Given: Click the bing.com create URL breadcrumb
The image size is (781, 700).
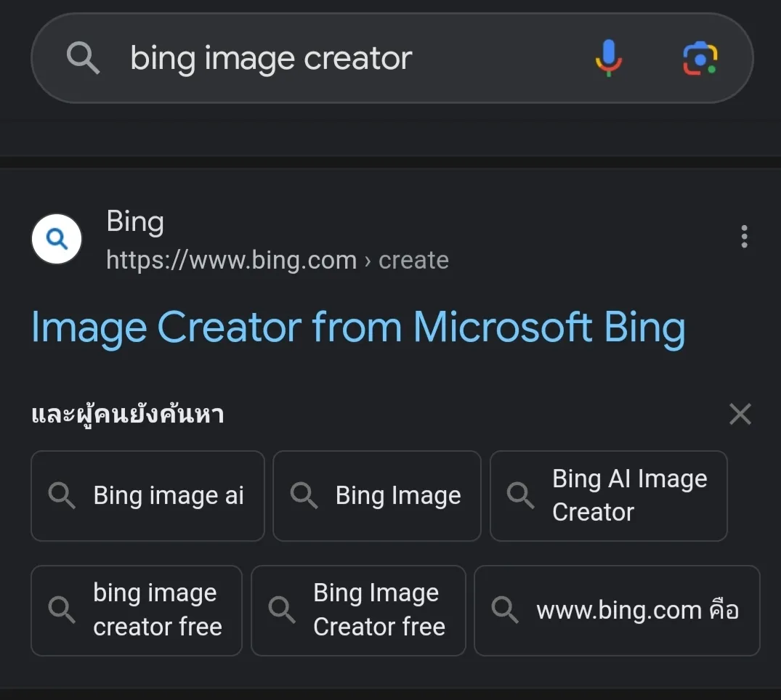Looking at the screenshot, I should 277,260.
